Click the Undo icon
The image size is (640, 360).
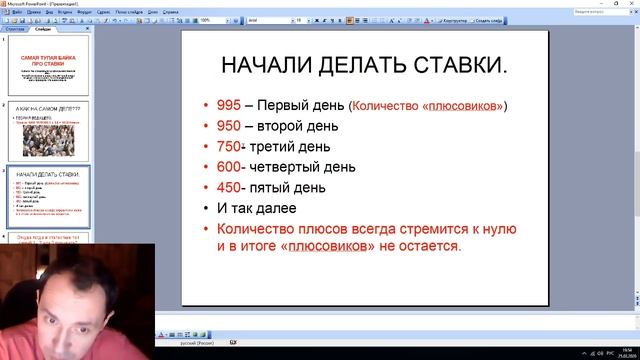115,20
